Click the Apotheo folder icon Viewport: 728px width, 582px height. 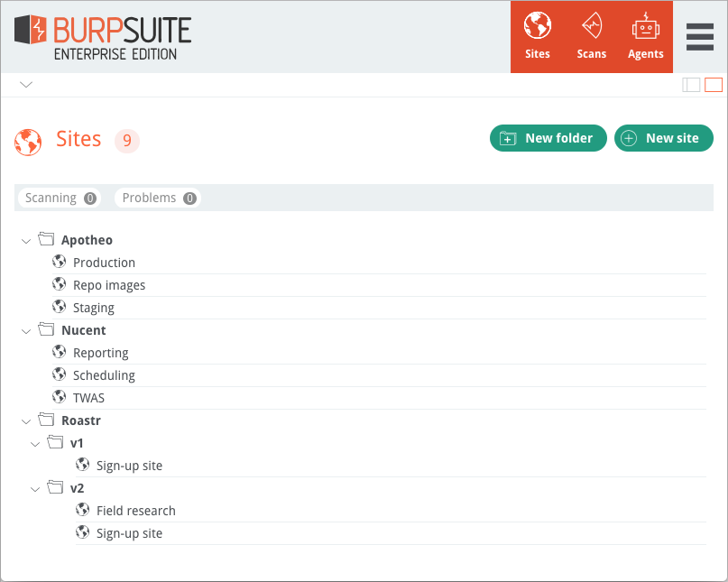coord(46,239)
